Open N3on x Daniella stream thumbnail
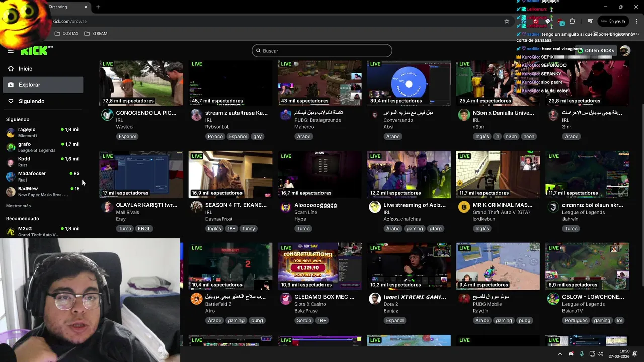This screenshot has width=644, height=362. pos(498,83)
